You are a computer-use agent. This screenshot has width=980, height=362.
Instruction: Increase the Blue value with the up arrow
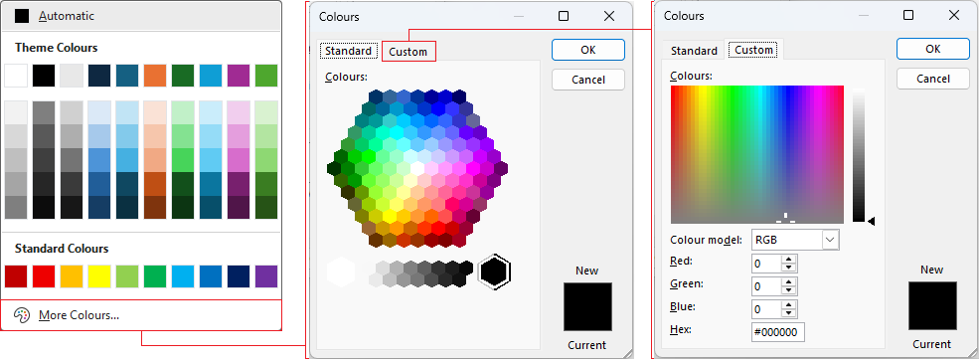tap(789, 305)
